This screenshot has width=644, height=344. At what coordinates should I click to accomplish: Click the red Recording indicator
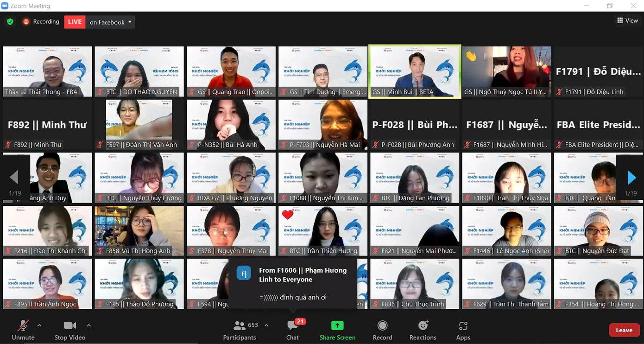tap(41, 22)
